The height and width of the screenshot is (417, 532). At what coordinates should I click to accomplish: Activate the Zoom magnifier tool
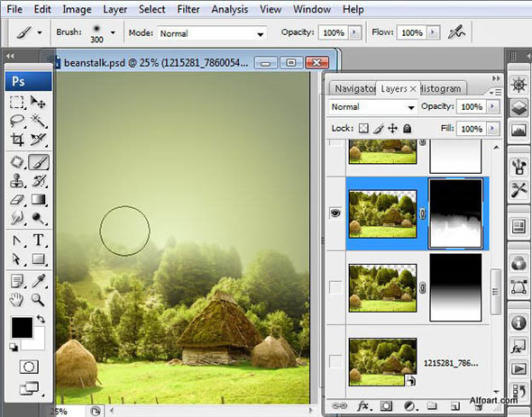[38, 300]
